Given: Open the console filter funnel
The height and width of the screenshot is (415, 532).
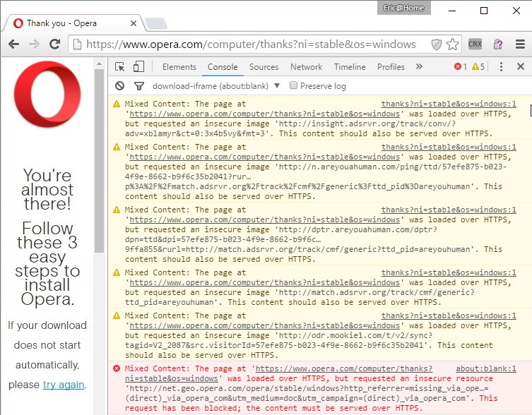Looking at the screenshot, I should click(x=138, y=86).
